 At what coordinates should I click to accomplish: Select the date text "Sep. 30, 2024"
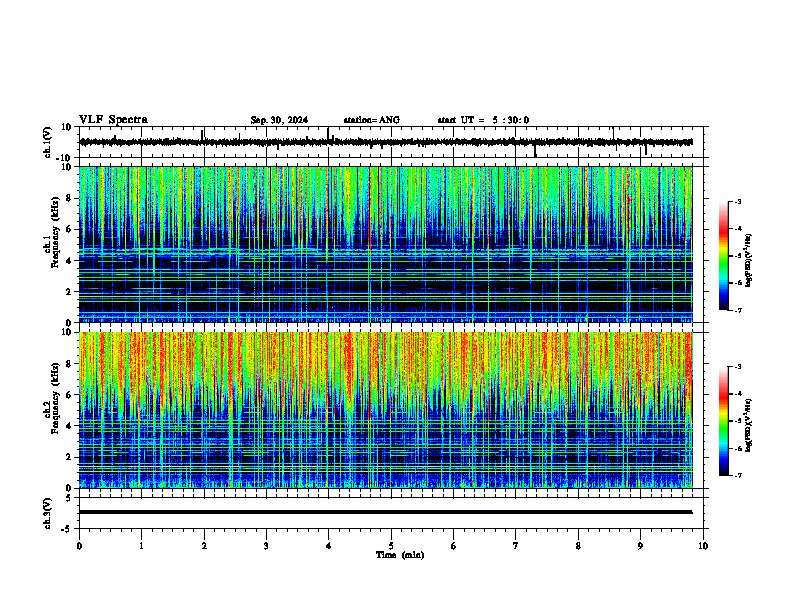tap(279, 120)
